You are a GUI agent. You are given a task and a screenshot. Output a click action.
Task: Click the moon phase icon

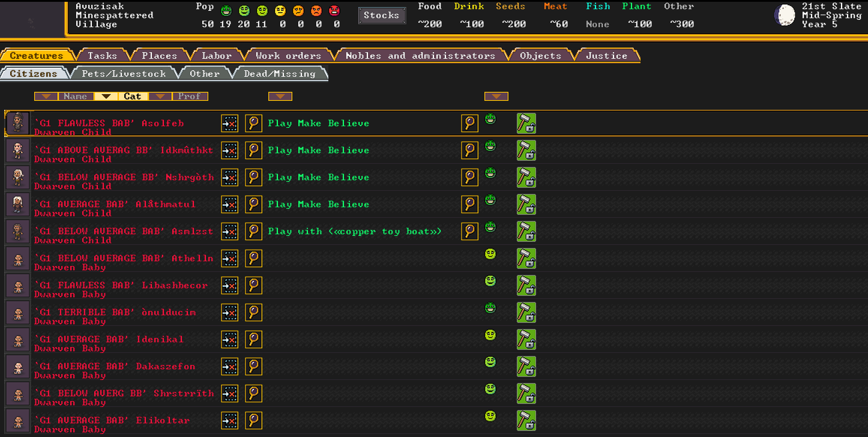pyautogui.click(x=784, y=15)
